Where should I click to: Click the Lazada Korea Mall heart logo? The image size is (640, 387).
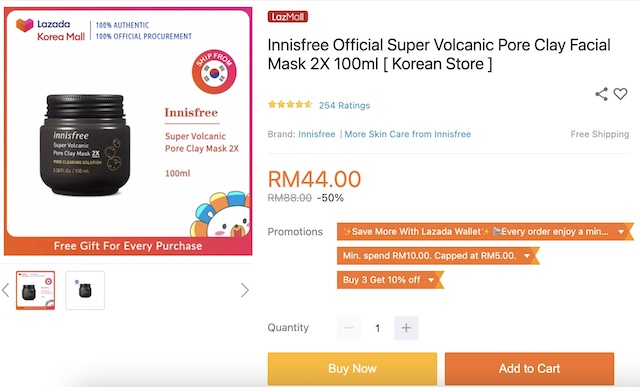tap(24, 25)
